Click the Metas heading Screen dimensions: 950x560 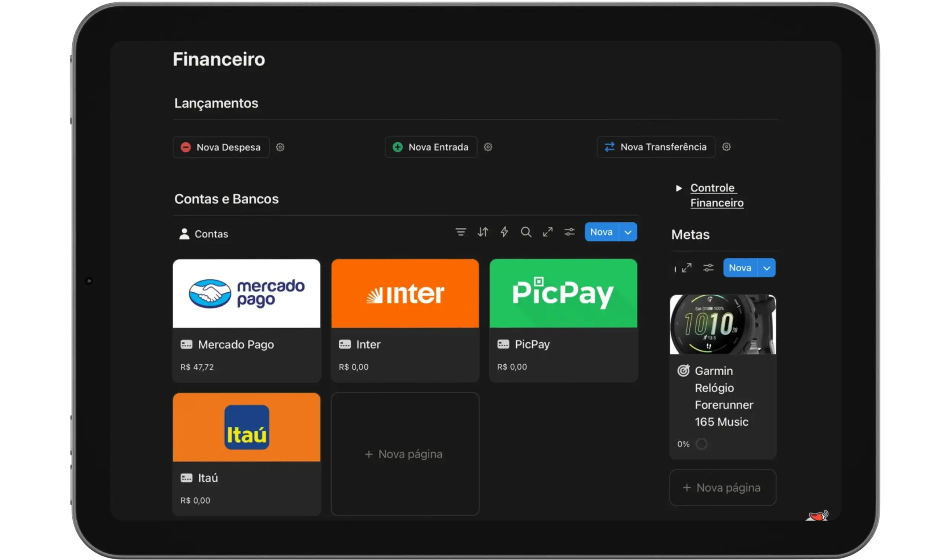691,235
